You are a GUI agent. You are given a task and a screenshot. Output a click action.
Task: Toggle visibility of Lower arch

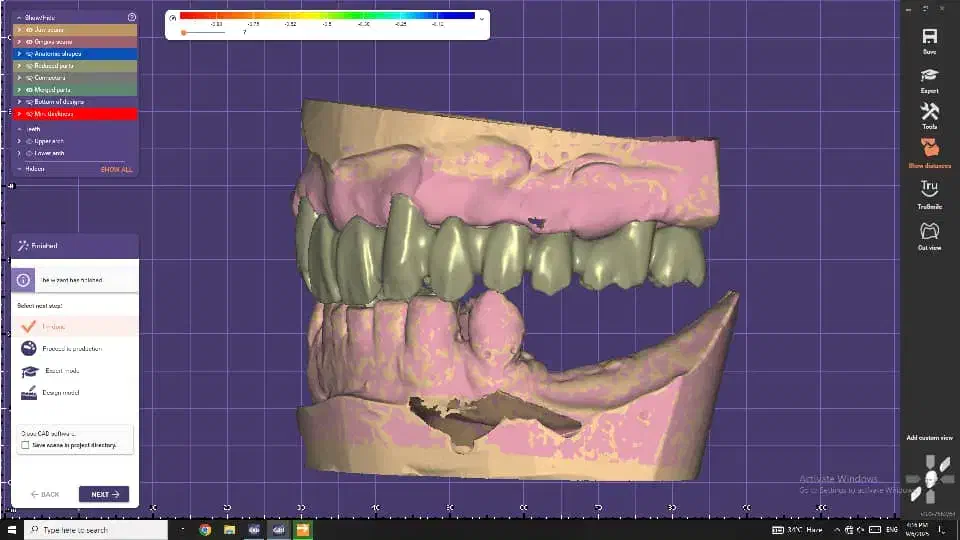(x=29, y=153)
